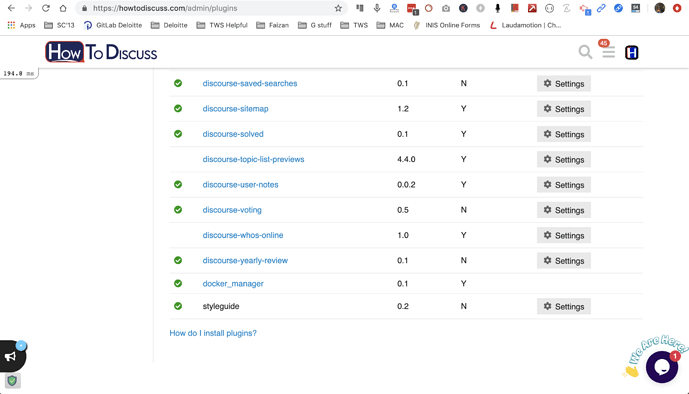Click the 194.8 ms profiler badge
689x394 pixels.
(18, 73)
